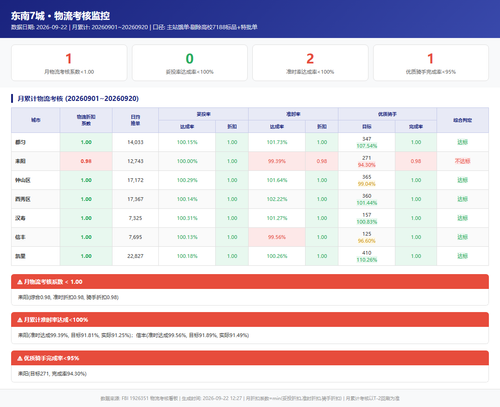The image size is (500, 407).
Task: Click the 综合判定 column header
Action: (463, 120)
